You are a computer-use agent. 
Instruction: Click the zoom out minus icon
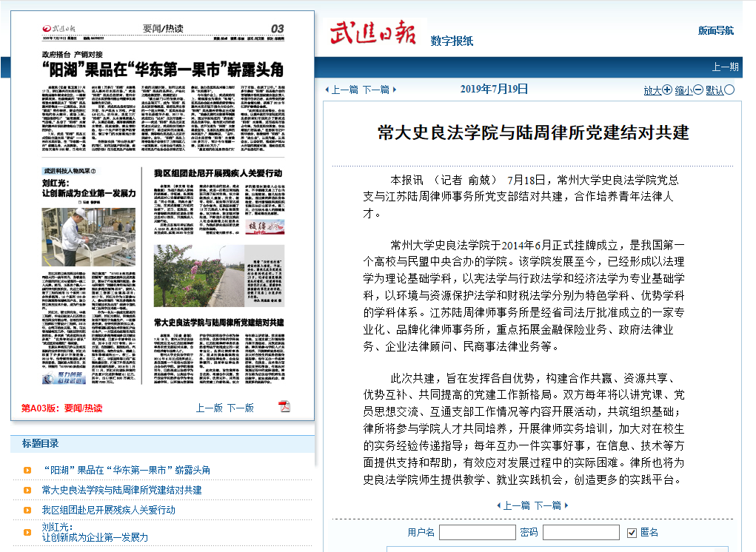pos(698,90)
